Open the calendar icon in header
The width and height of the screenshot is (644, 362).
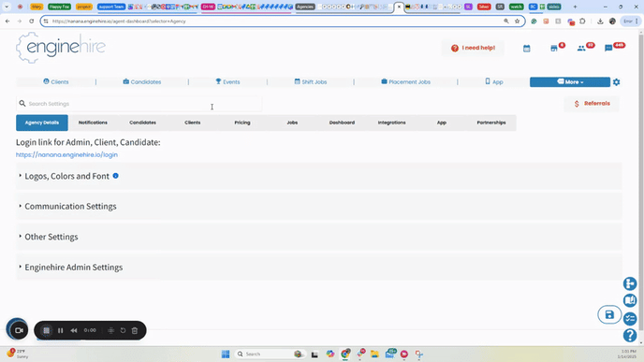coord(527,49)
